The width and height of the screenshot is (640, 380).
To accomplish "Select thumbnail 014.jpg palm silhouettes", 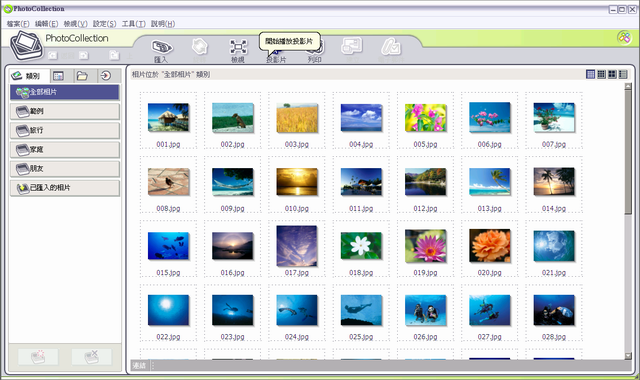I will click(554, 182).
